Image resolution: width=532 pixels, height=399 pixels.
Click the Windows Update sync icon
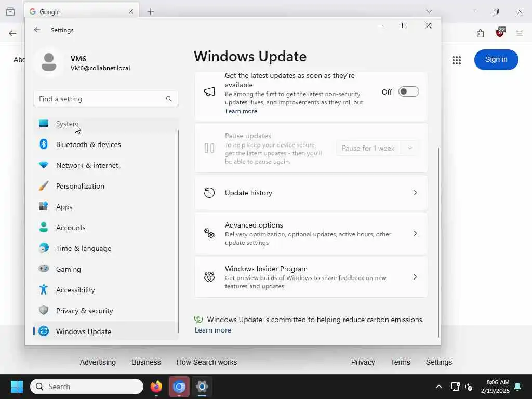coord(44,331)
